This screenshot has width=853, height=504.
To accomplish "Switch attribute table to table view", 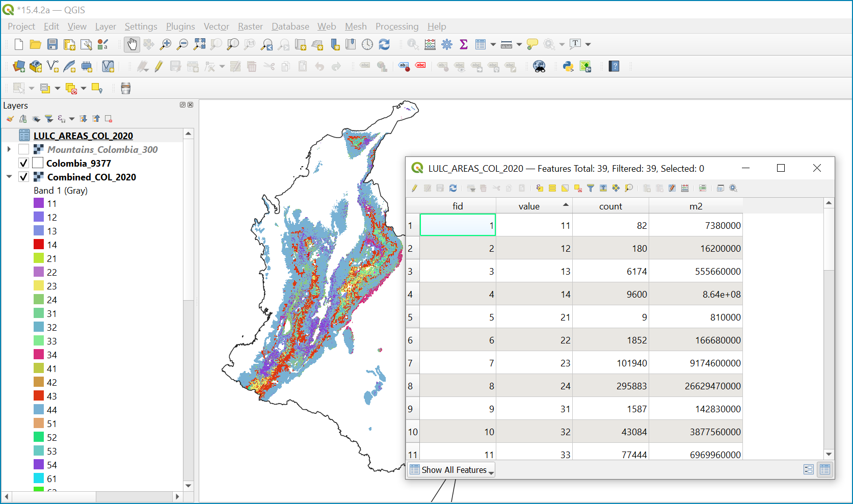I will click(825, 469).
